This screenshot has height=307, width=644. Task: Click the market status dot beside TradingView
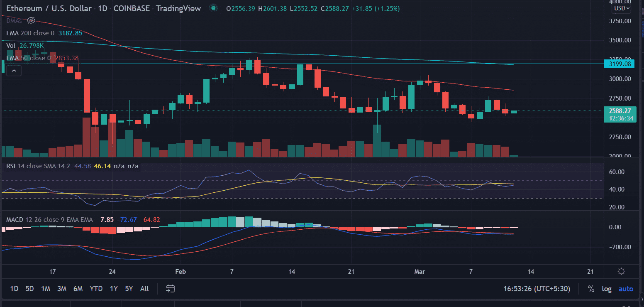coord(213,8)
